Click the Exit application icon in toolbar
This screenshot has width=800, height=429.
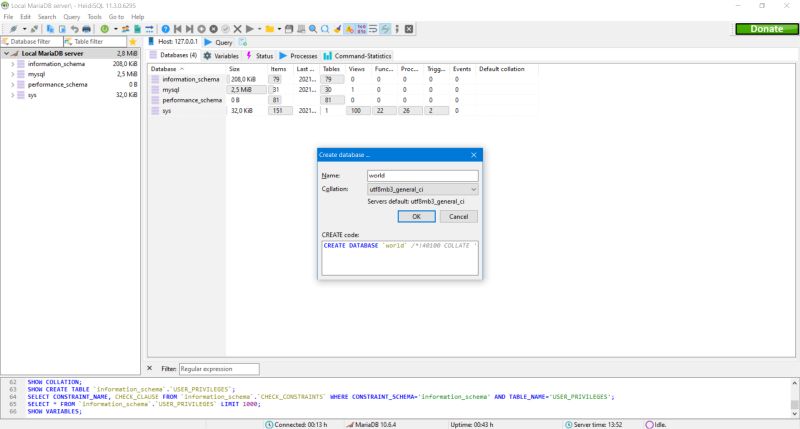[x=409, y=29]
